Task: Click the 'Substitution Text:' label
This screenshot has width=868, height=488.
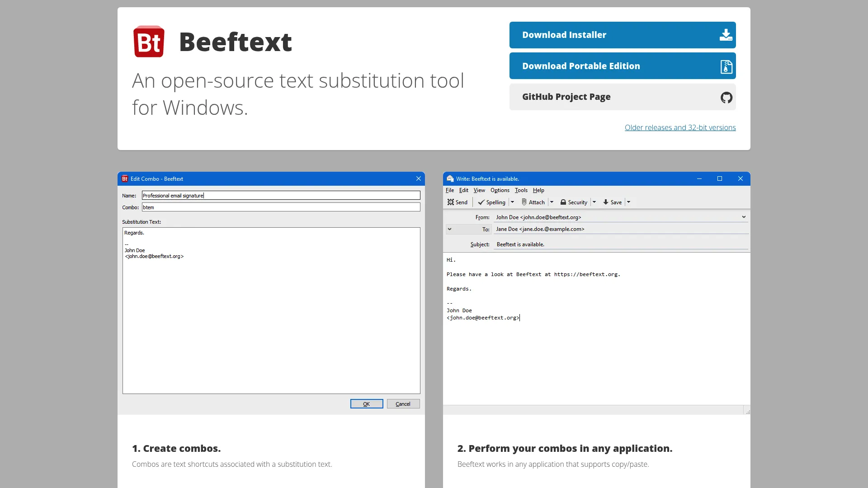Action: pyautogui.click(x=142, y=222)
